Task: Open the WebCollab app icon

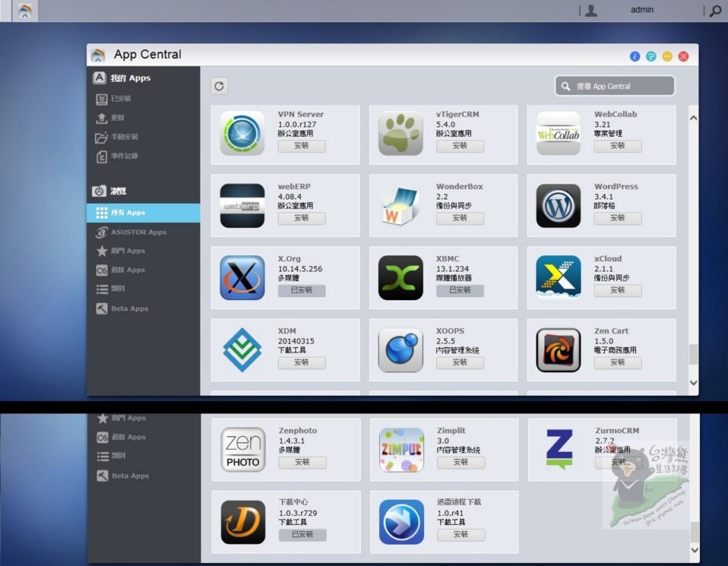Action: pos(558,133)
